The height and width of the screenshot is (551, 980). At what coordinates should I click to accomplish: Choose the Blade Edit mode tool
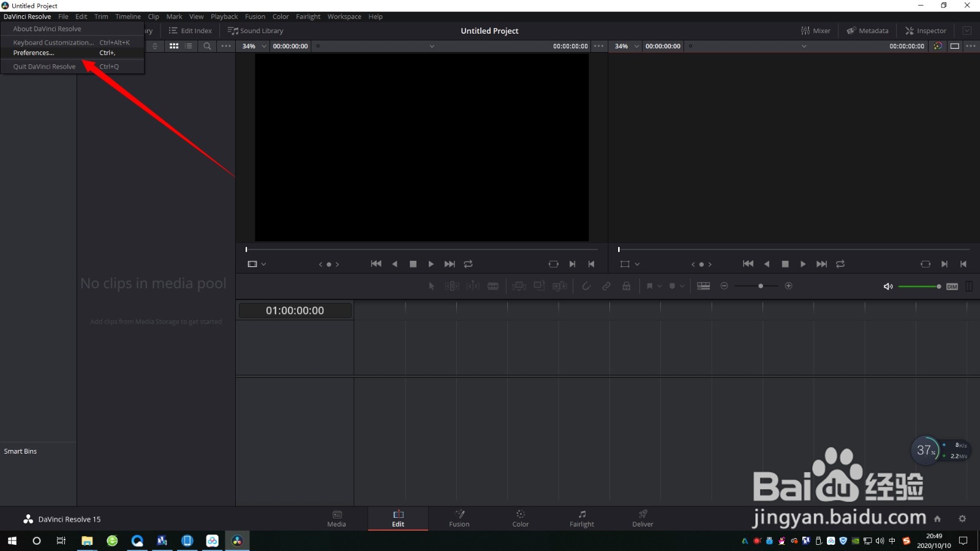click(493, 286)
